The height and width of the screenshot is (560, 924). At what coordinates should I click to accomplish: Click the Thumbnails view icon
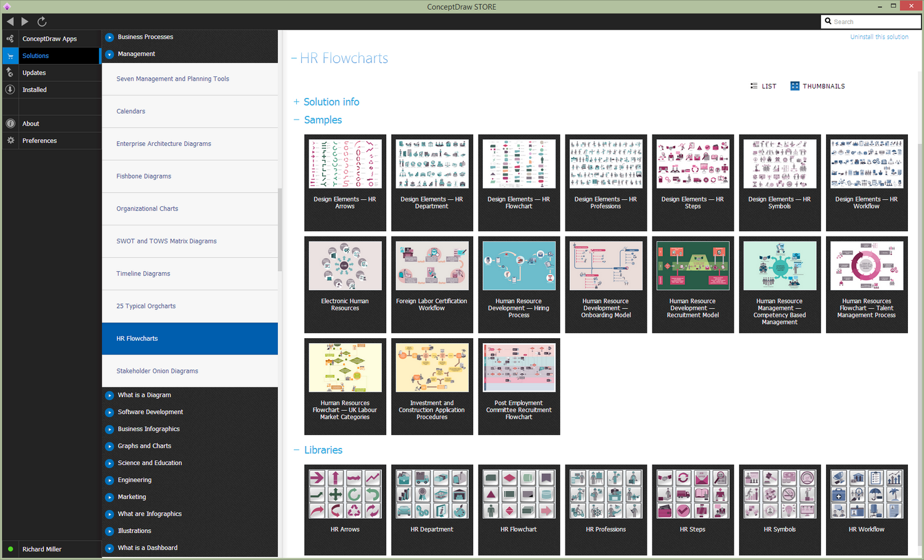(795, 86)
